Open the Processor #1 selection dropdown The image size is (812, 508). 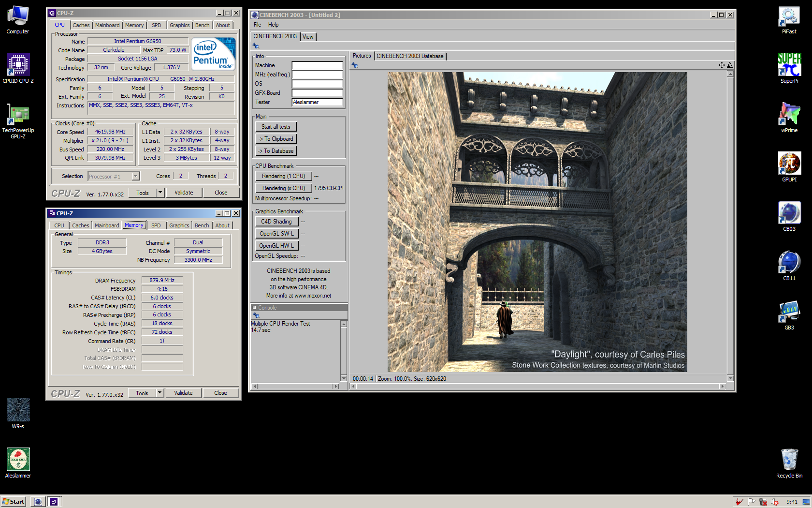pos(135,177)
